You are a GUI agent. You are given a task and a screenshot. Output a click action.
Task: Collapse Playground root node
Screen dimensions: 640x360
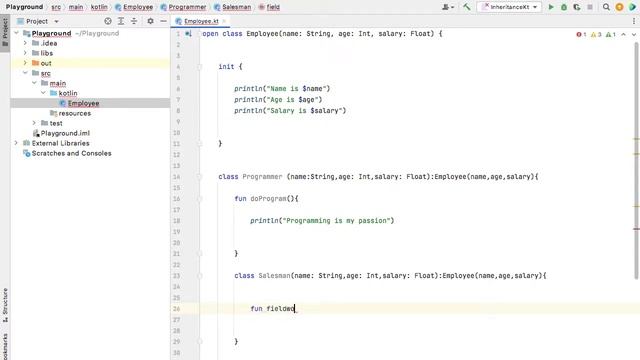tap(16, 33)
